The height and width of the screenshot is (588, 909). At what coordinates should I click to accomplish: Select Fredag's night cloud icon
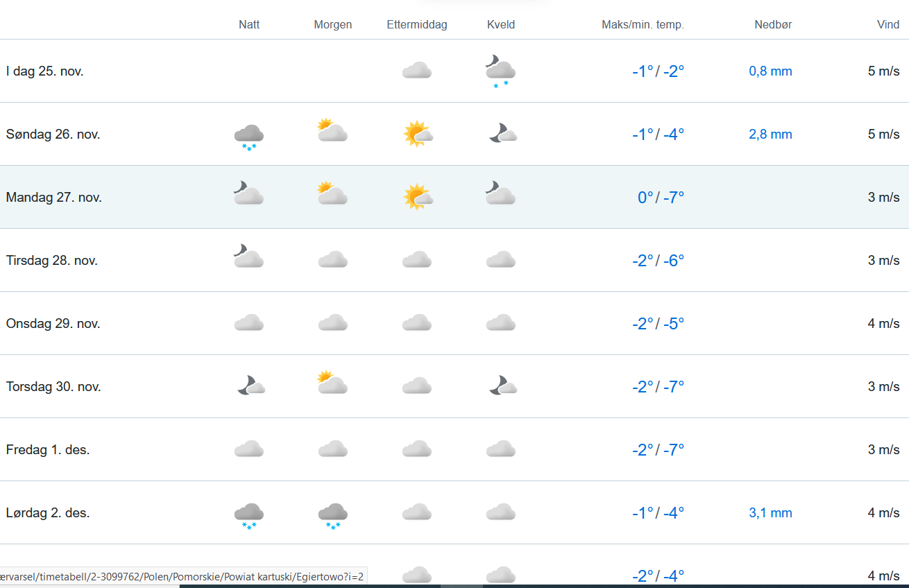tap(248, 449)
